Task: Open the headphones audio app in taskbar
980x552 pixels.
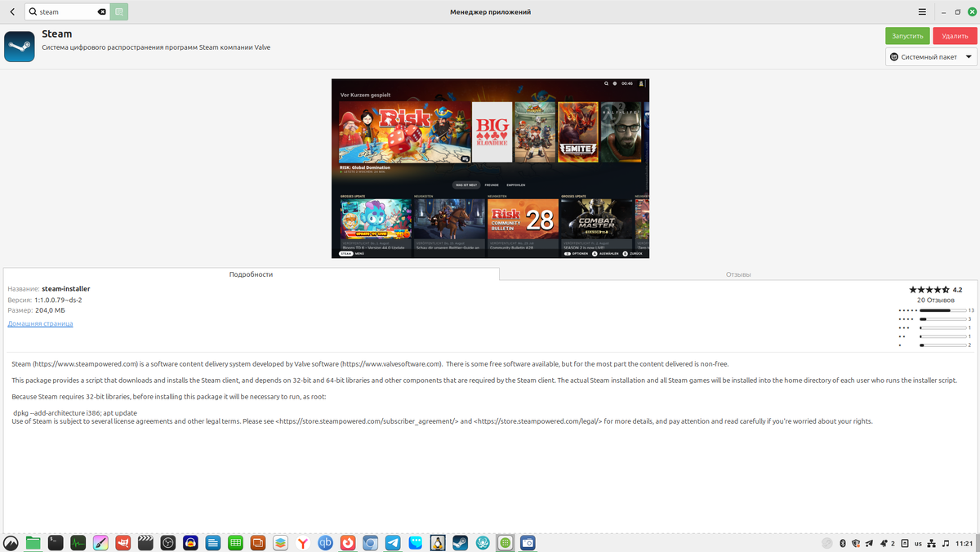Action: coord(190,542)
